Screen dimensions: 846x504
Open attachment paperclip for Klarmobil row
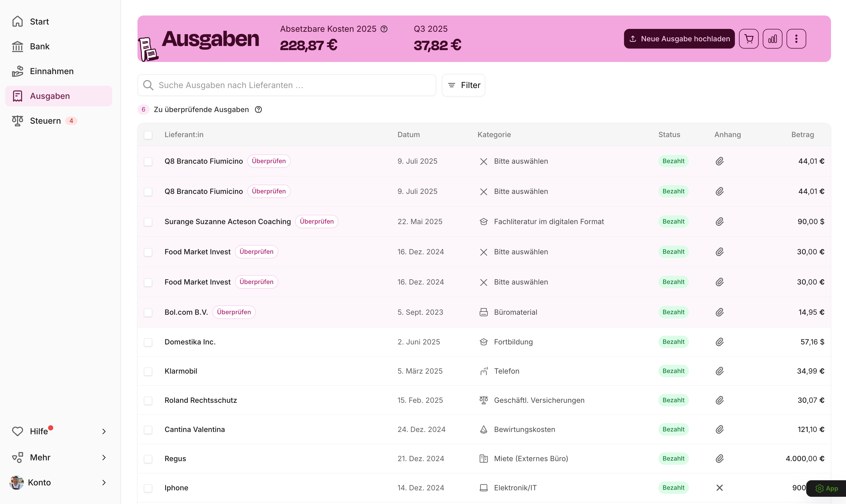pyautogui.click(x=719, y=371)
